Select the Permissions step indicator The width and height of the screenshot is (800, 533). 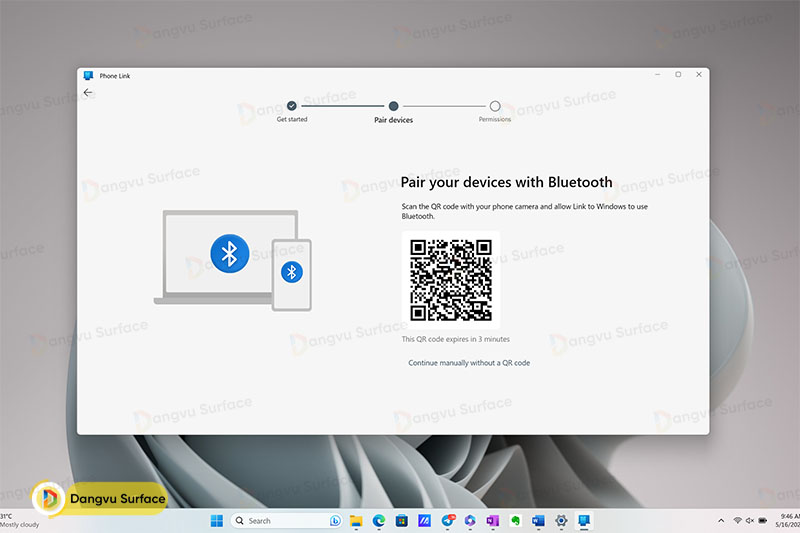click(x=494, y=106)
